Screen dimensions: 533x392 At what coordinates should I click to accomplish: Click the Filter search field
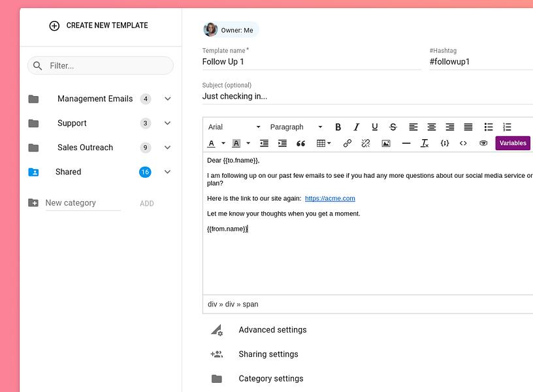coord(101,65)
